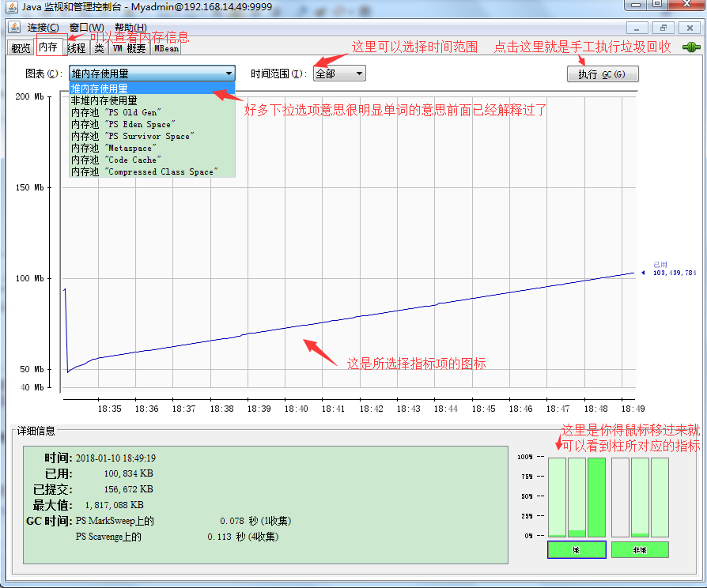
Task: Click the 堆 heap button under bars
Action: coord(576,549)
